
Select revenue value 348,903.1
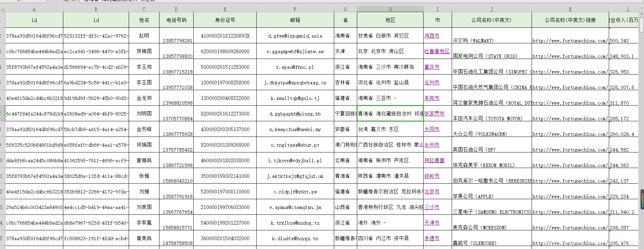point(624,51)
